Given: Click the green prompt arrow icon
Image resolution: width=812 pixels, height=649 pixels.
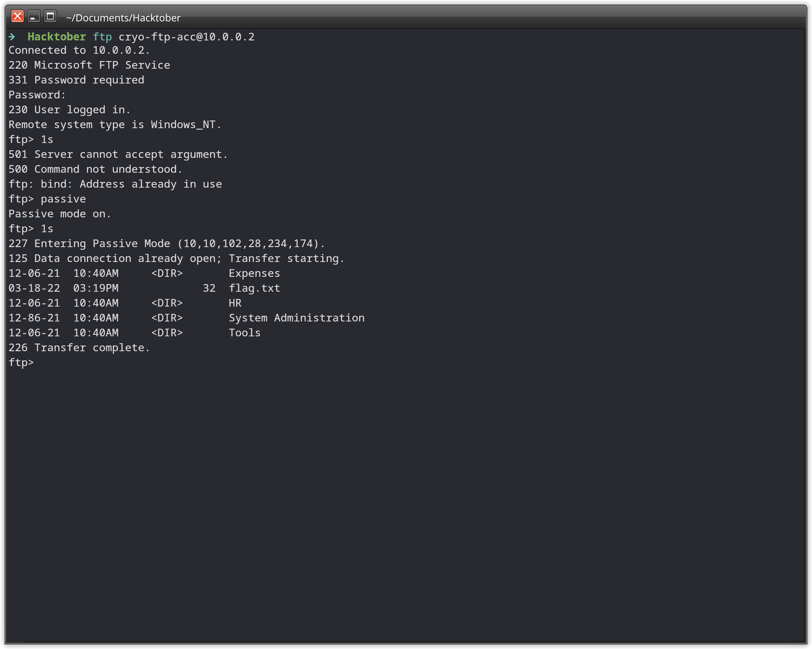Looking at the screenshot, I should point(12,37).
